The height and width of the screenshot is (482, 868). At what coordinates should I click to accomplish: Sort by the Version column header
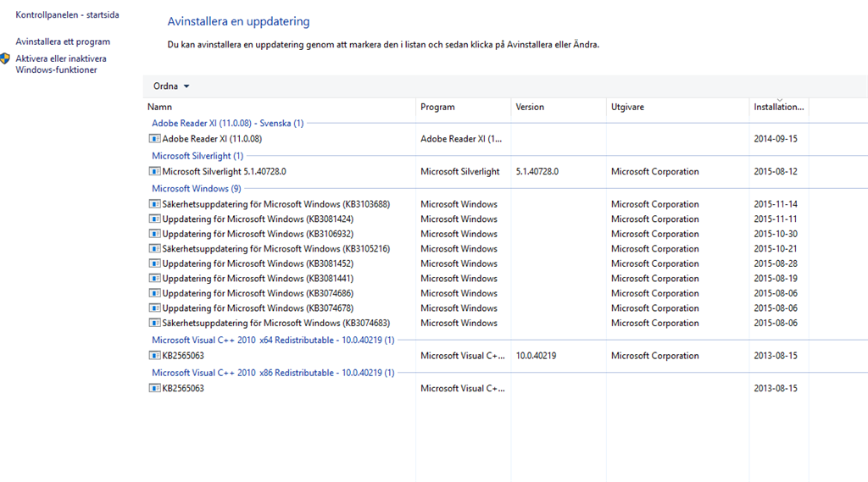[530, 107]
